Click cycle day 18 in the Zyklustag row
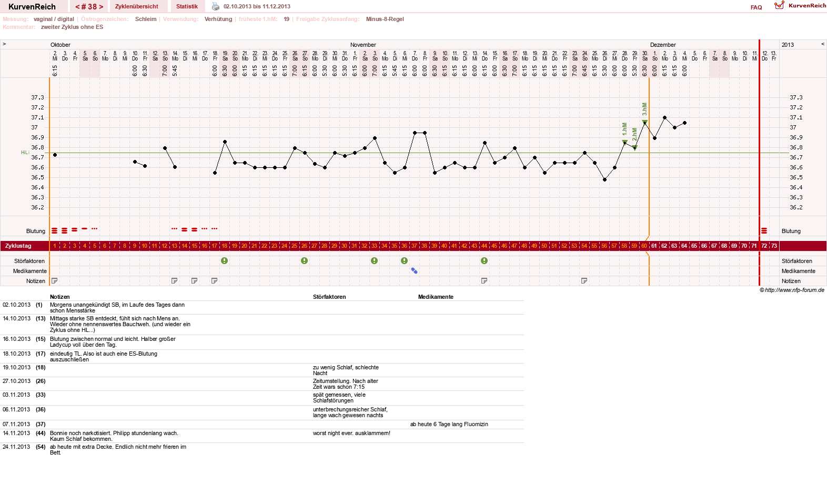827x504 pixels. point(225,246)
